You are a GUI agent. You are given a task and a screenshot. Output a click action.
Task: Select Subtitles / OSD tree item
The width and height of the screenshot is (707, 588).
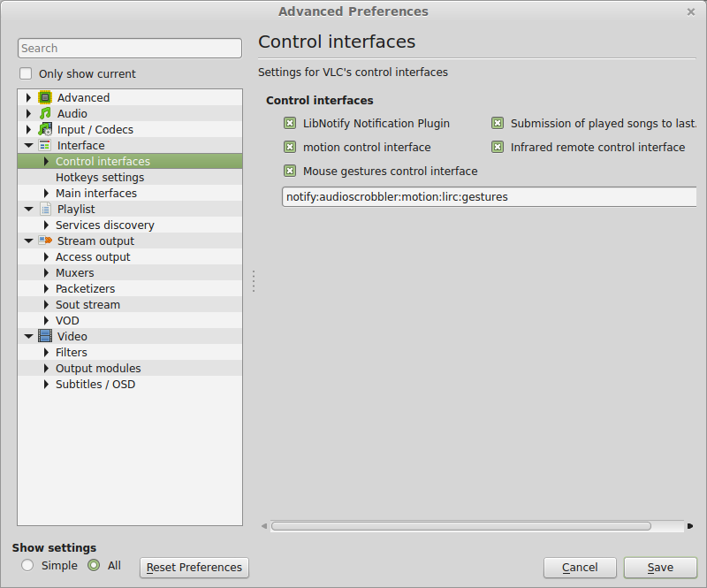[95, 384]
